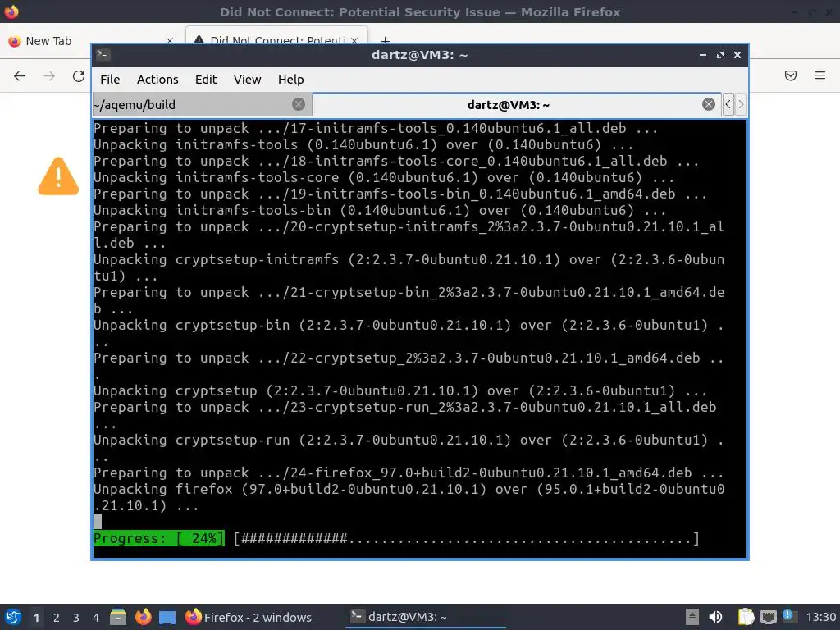Activate the dartz@VM3: ~ taskbar button
The height and width of the screenshot is (630, 840).
[x=426, y=617]
